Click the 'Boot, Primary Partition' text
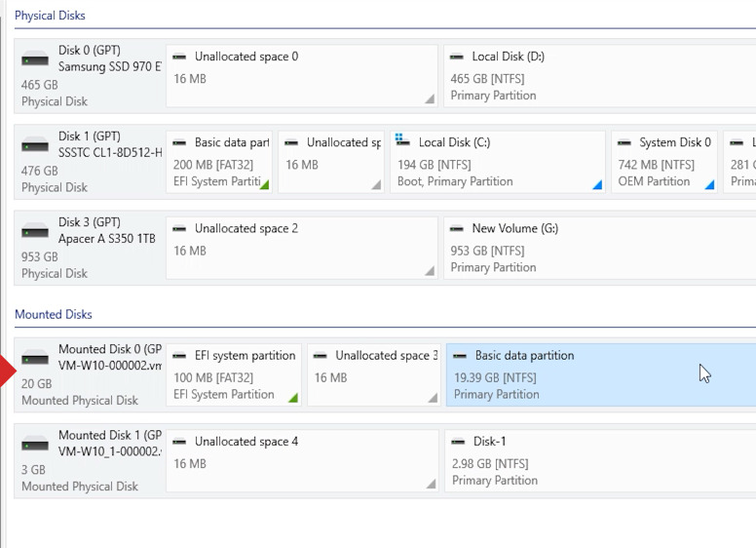The width and height of the screenshot is (756, 548). 455,181
